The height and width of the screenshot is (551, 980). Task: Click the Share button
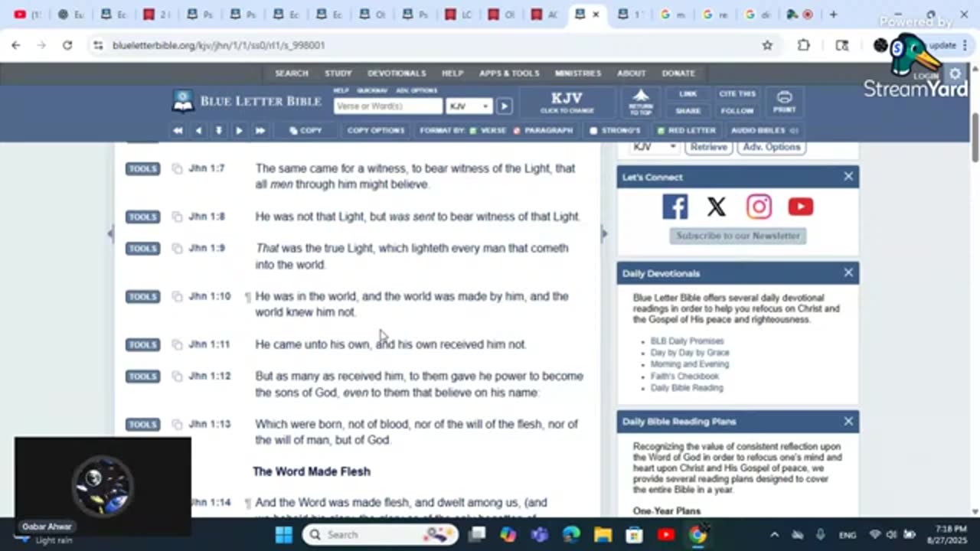(x=688, y=111)
